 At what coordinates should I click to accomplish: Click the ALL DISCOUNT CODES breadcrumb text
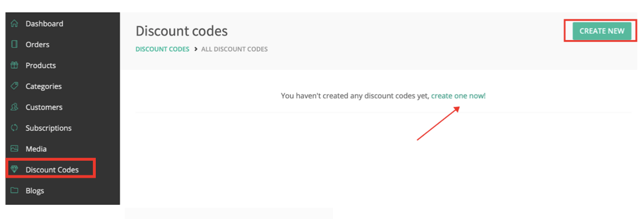(x=234, y=49)
